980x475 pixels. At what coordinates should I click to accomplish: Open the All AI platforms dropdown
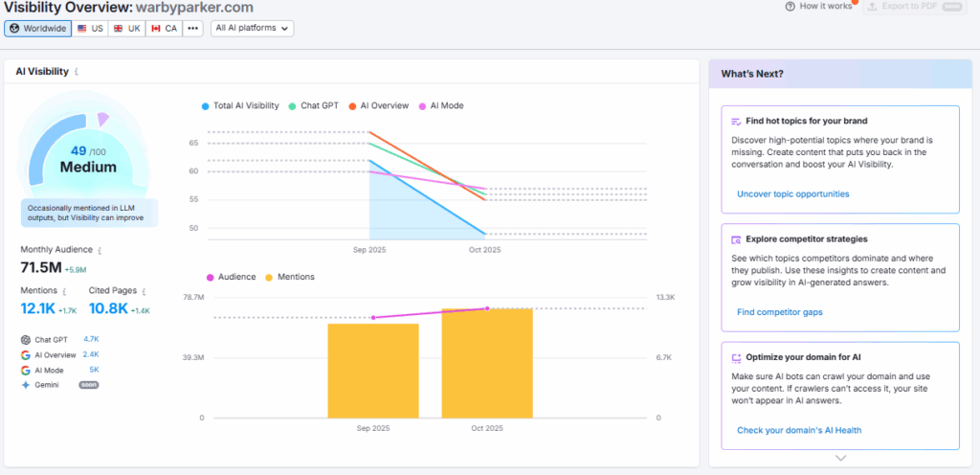[x=252, y=28]
